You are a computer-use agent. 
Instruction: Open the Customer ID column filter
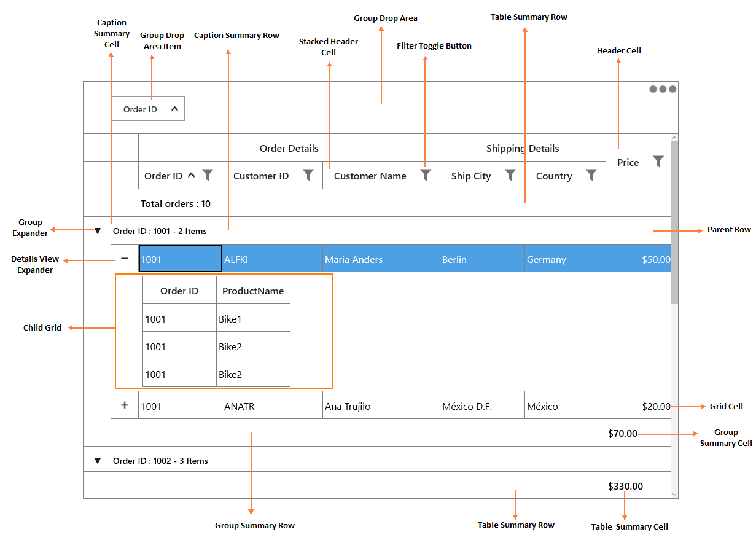[x=308, y=175]
